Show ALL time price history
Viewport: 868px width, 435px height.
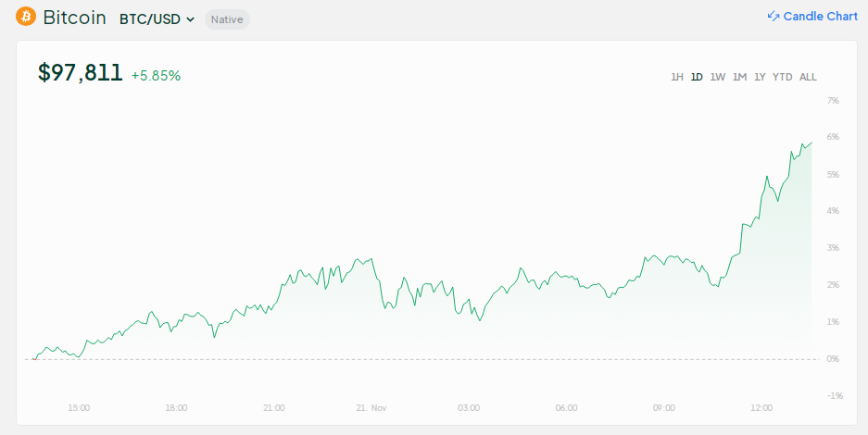808,77
